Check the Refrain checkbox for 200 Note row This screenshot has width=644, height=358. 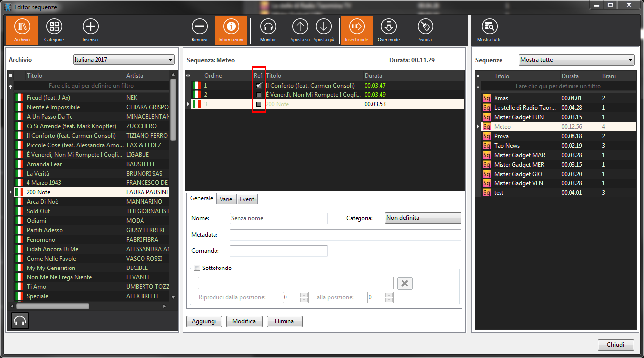click(259, 104)
